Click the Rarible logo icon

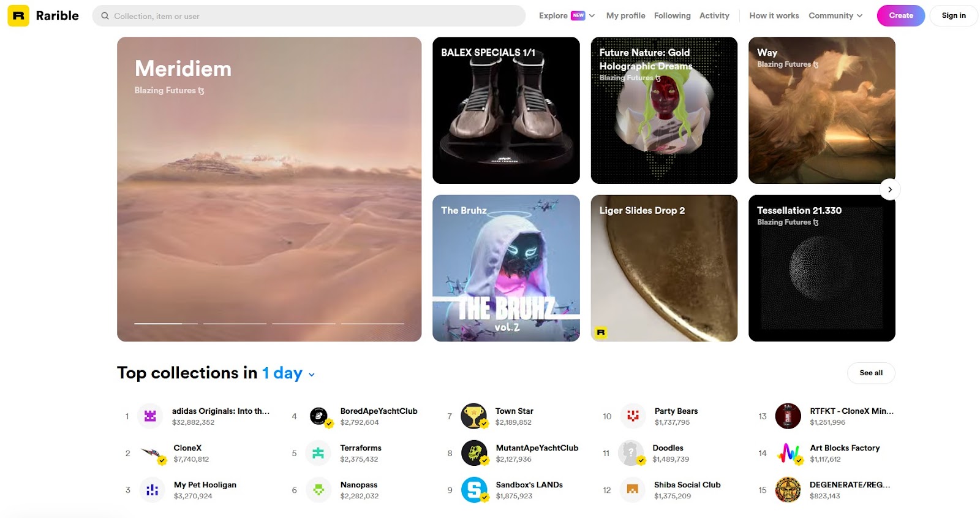(x=18, y=15)
